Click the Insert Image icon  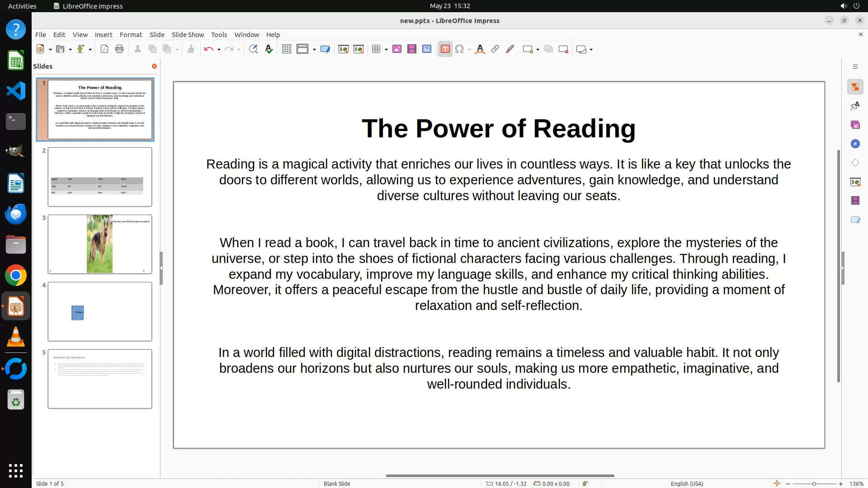point(397,49)
